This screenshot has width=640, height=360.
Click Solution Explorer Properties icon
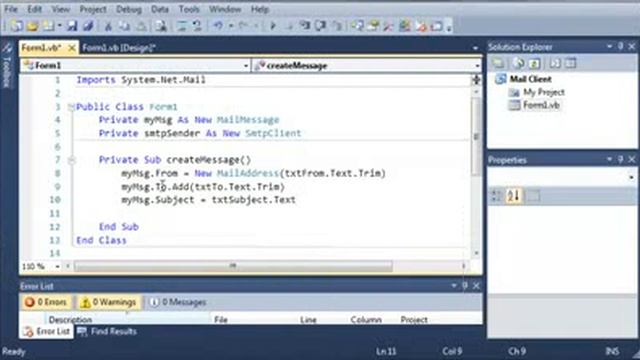498,63
